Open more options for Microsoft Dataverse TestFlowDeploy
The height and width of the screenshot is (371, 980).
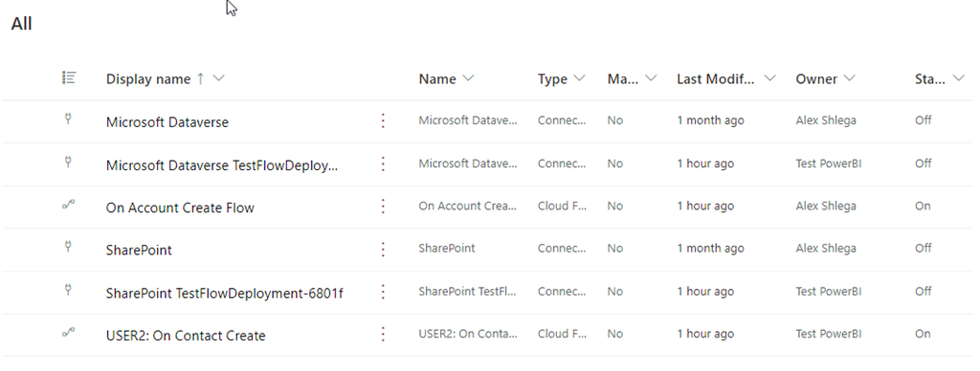point(383,164)
